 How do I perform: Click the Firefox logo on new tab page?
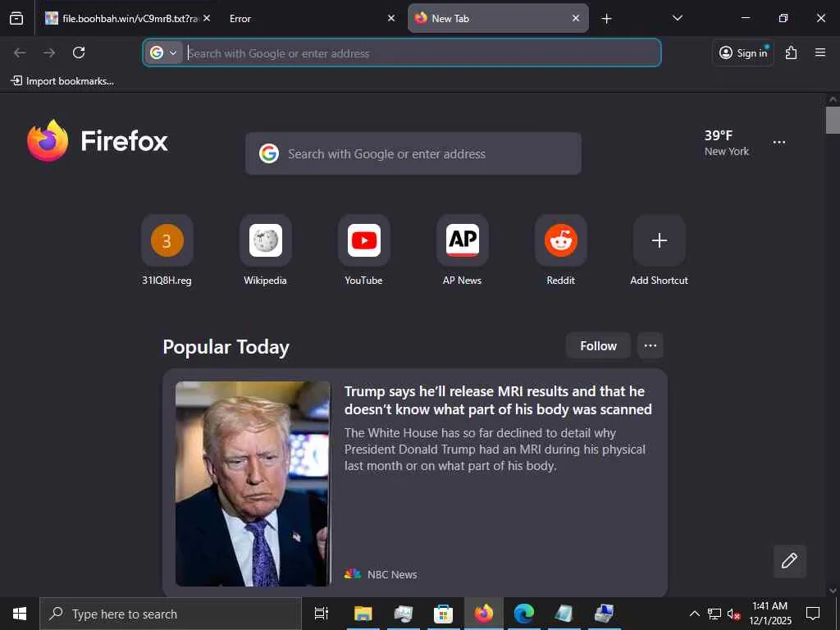pyautogui.click(x=98, y=141)
